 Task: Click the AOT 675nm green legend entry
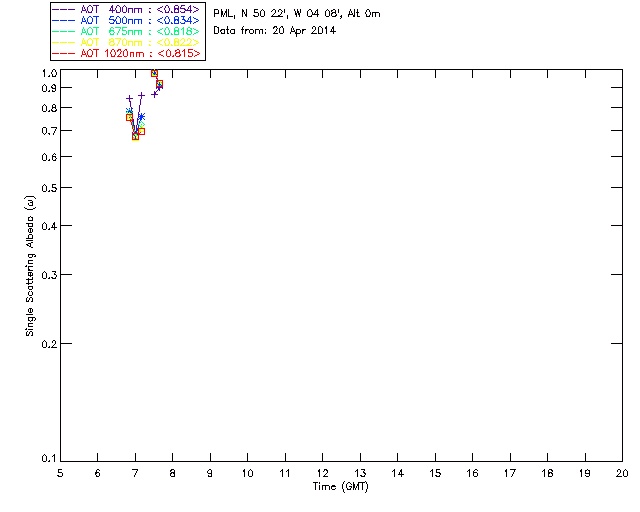point(126,31)
